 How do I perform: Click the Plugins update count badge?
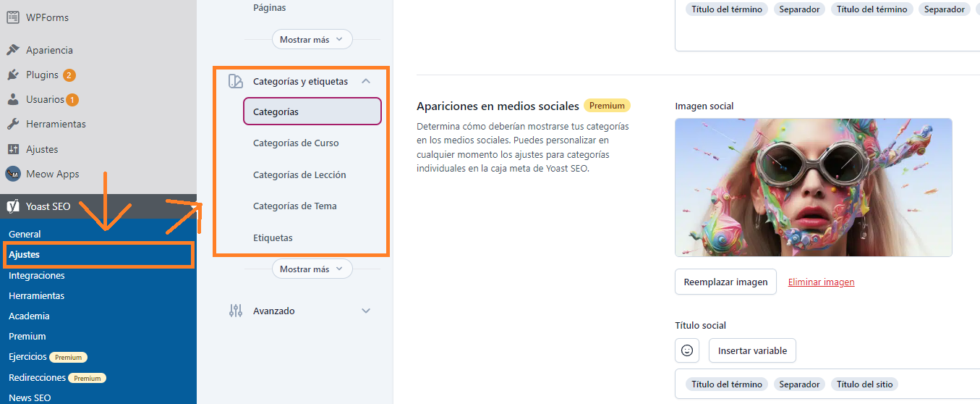[69, 75]
